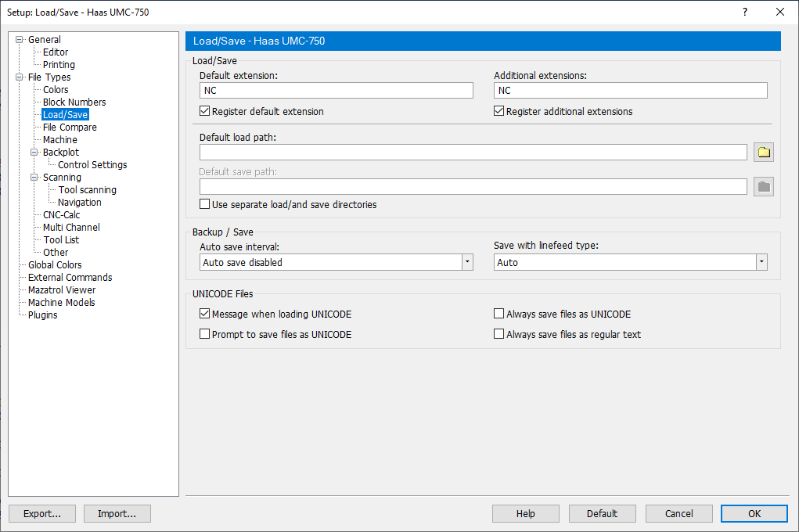Open Multi Channel settings

coord(71,227)
